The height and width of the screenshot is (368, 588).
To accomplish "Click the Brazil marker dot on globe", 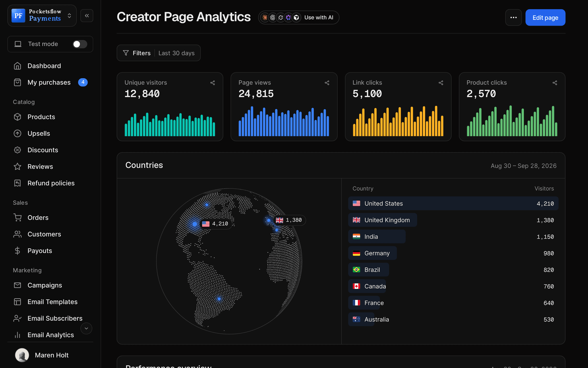I will pos(219,299).
